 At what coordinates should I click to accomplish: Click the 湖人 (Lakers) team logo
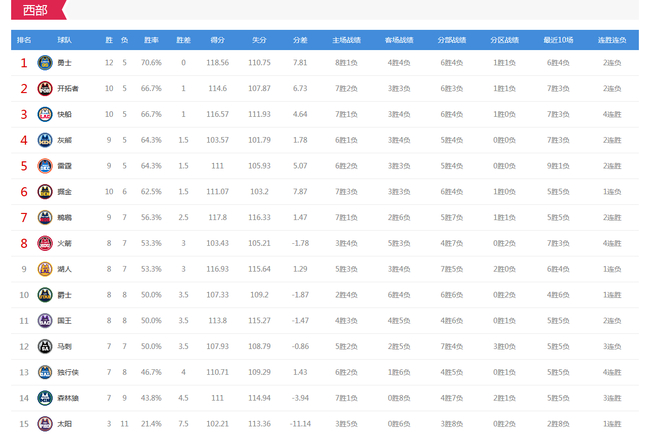[x=45, y=269]
